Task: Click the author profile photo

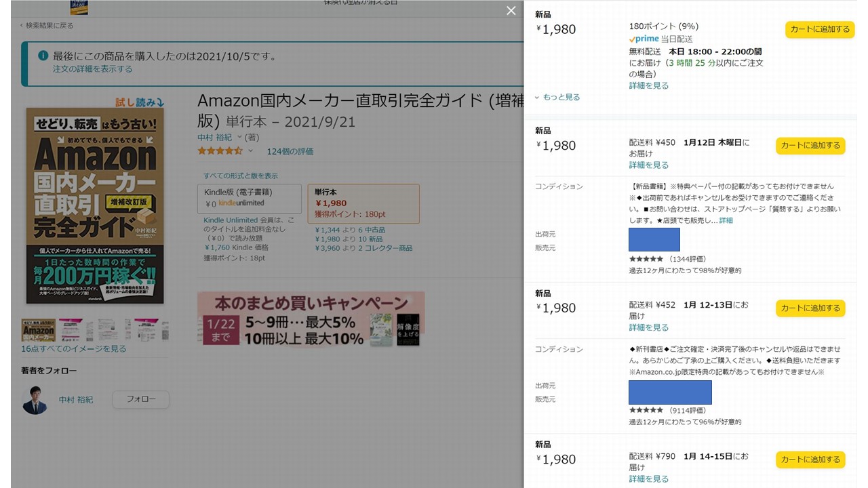Action: (x=35, y=400)
